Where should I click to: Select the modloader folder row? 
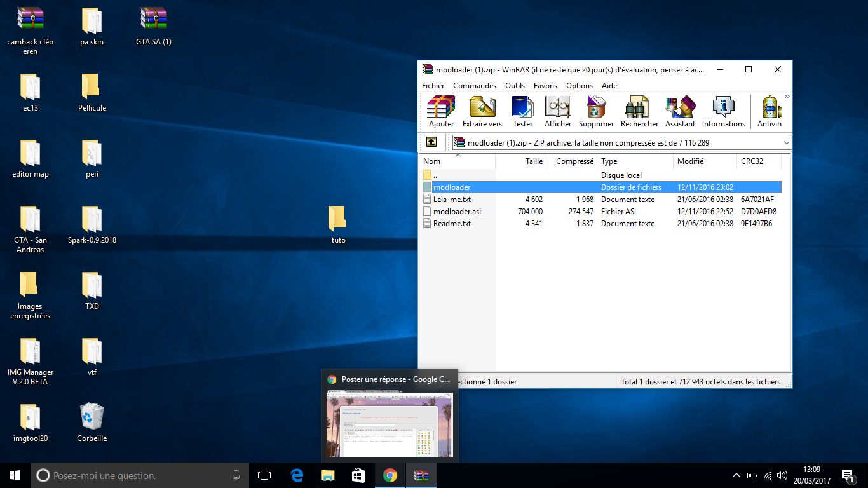tap(601, 187)
